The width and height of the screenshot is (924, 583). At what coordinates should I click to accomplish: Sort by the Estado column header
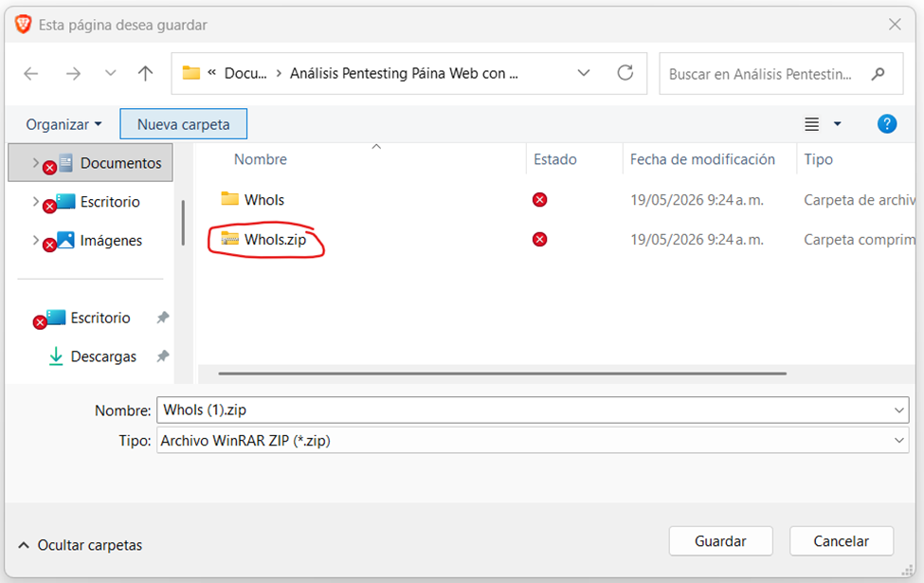555,159
